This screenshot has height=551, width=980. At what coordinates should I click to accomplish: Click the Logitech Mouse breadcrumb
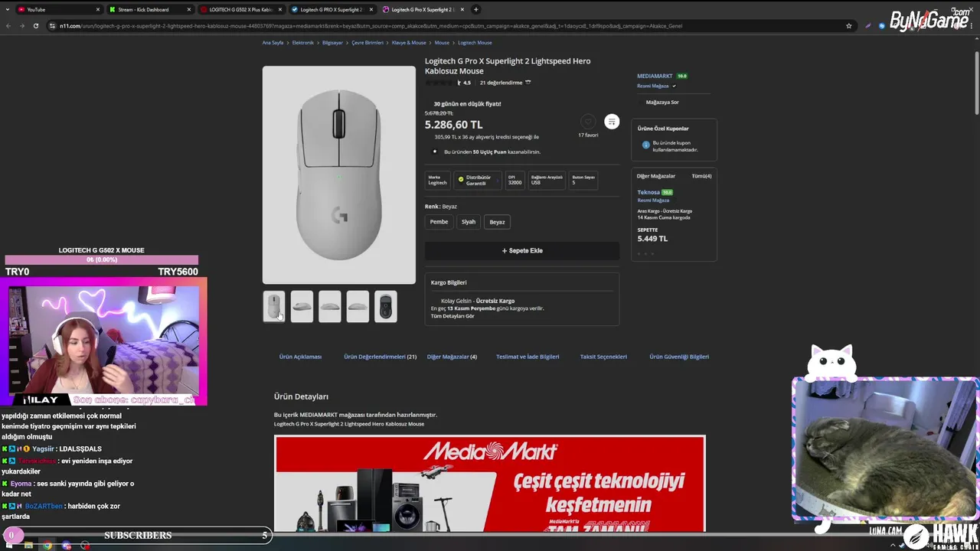click(x=475, y=43)
